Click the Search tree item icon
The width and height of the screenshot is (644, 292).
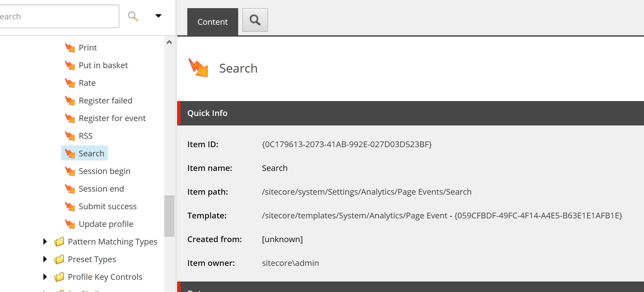(x=70, y=154)
